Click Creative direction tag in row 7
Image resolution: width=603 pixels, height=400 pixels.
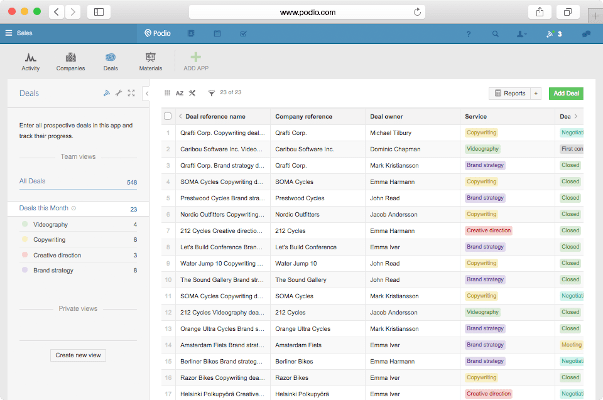coord(488,230)
